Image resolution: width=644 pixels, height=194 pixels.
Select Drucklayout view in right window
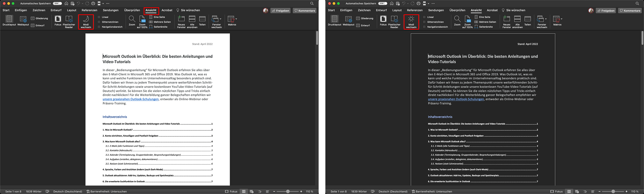(335, 21)
